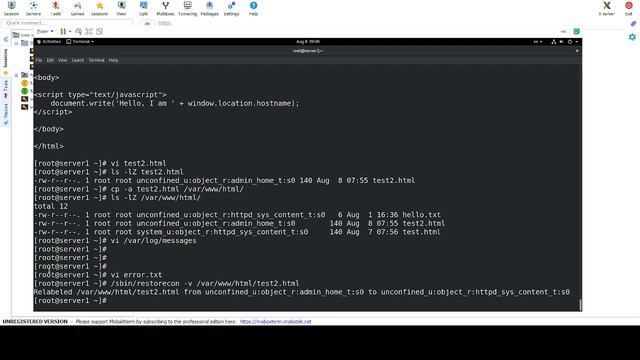This screenshot has width=640, height=360.
Task: Open the Terminal app menu in GNOME bar
Action: tap(80, 42)
